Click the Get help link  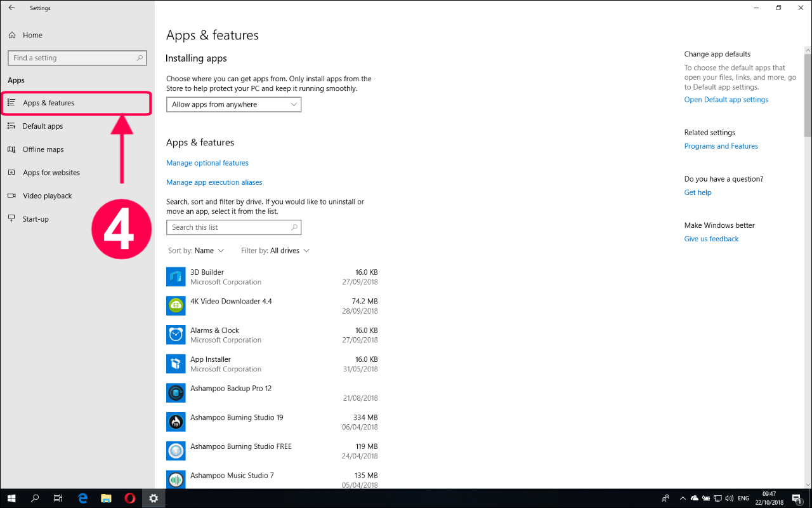(698, 192)
